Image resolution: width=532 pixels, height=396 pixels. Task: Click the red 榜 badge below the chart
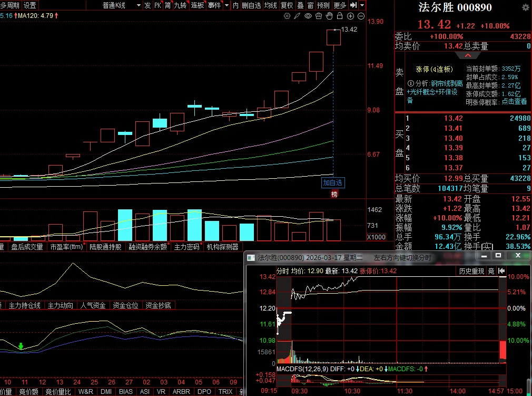(x=334, y=194)
